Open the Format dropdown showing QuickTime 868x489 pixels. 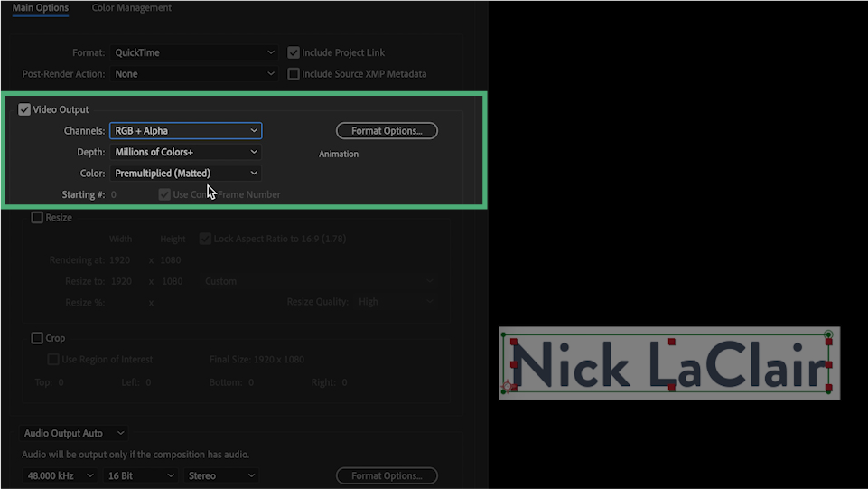tap(193, 52)
